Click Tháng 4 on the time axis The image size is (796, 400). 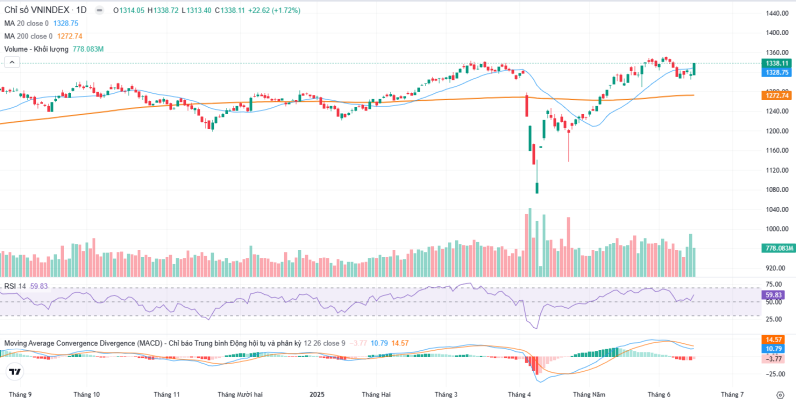(x=519, y=394)
